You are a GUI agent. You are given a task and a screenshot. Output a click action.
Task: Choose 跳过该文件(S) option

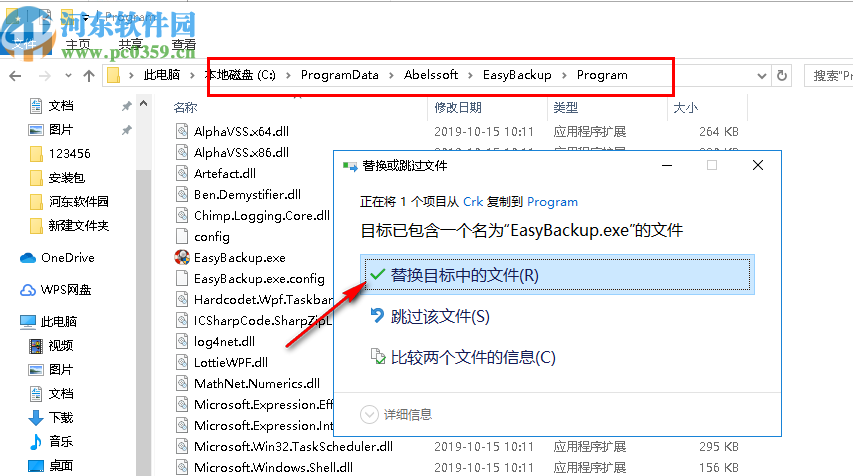[x=440, y=316]
